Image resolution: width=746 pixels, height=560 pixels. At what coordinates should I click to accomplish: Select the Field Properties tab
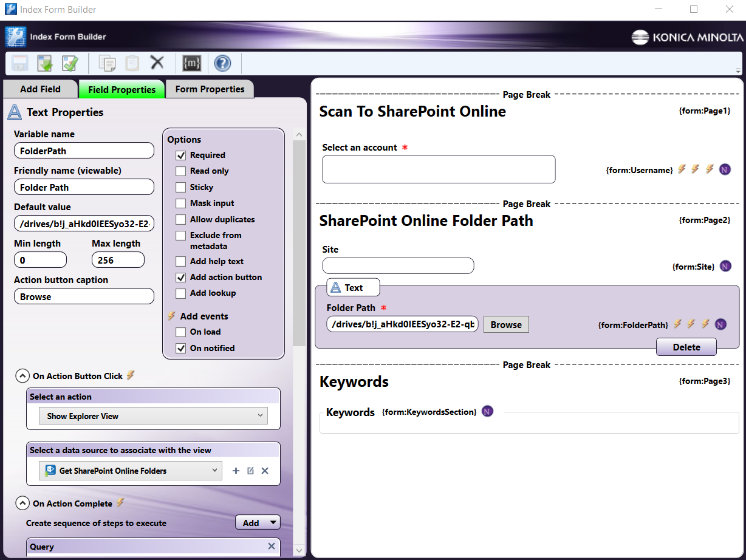click(x=121, y=89)
